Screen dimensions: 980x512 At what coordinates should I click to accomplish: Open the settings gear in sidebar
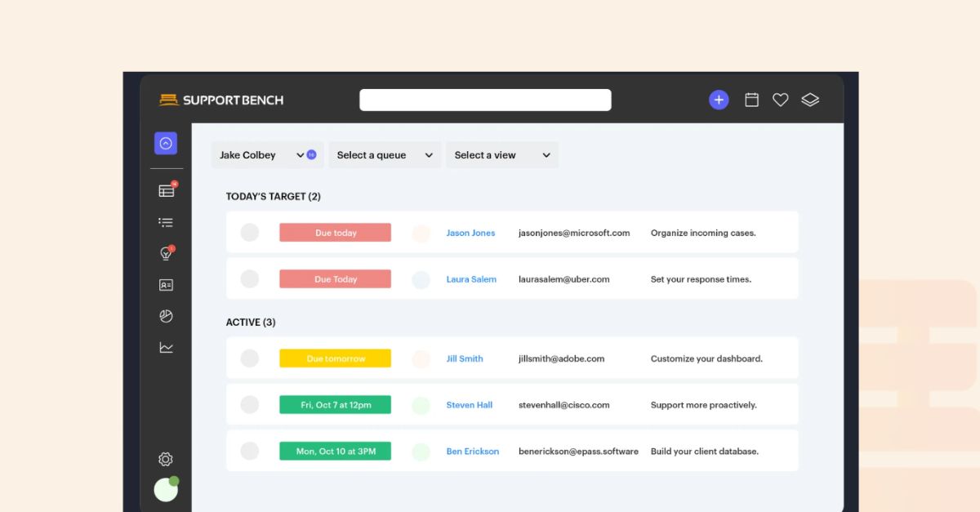[x=166, y=459]
